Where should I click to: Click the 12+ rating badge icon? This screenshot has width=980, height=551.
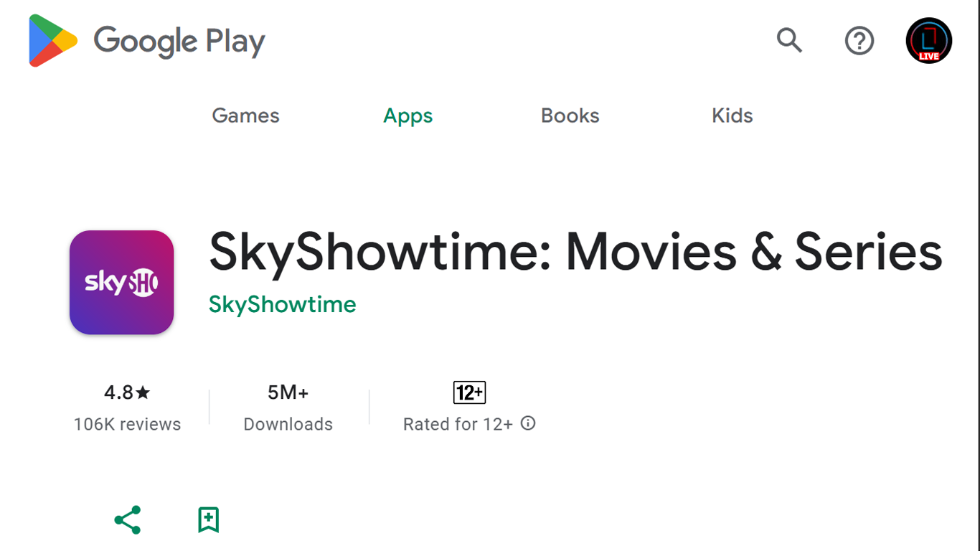tap(469, 392)
